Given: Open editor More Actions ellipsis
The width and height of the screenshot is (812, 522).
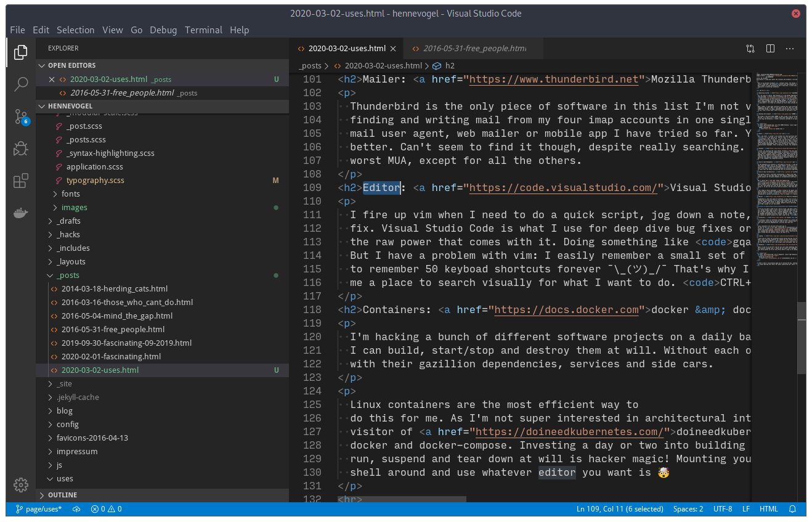Looking at the screenshot, I should click(x=790, y=49).
